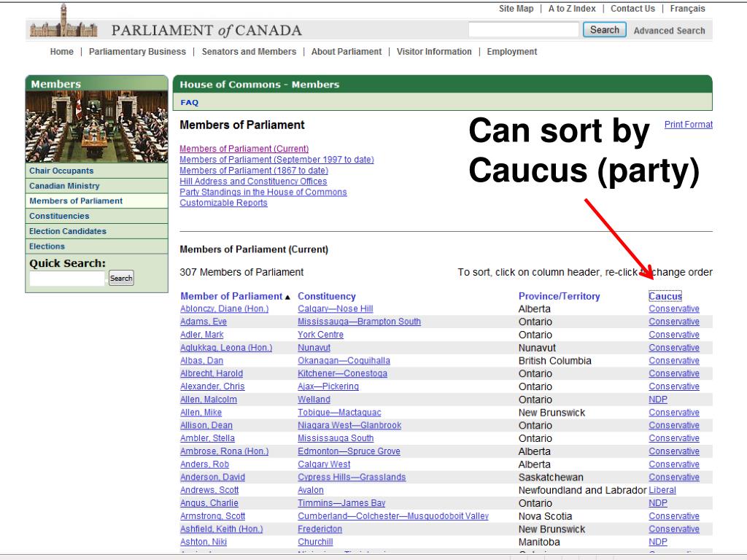Open Okanagan—Coquihalla constituency link
This screenshot has height=560, width=747.
click(344, 360)
